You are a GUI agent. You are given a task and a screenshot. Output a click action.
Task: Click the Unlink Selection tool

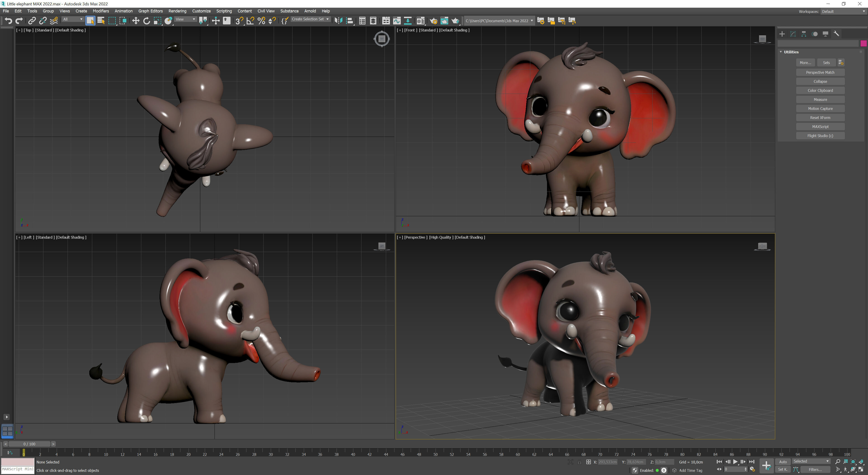tap(43, 21)
